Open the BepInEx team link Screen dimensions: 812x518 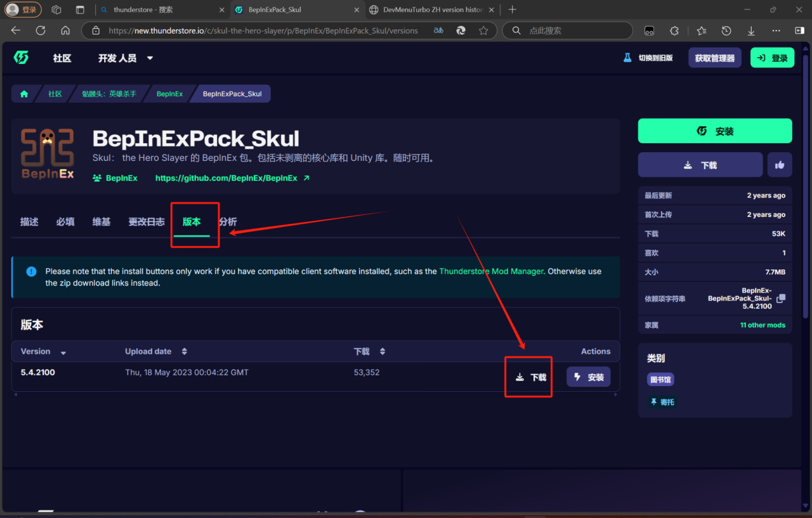(115, 178)
